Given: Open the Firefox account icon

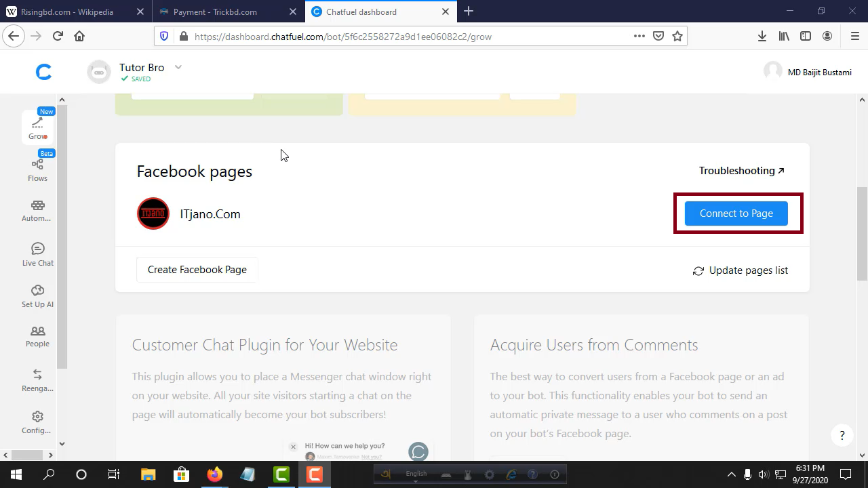Looking at the screenshot, I should (x=827, y=36).
